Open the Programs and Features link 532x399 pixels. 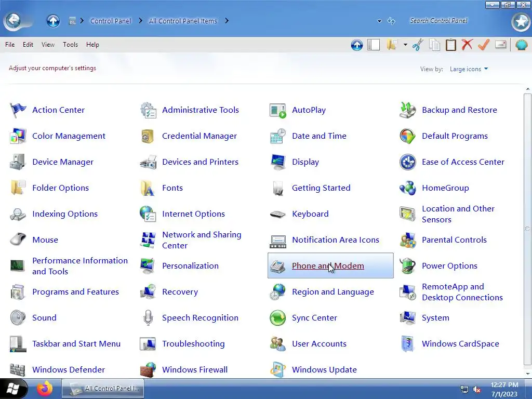[75, 292]
